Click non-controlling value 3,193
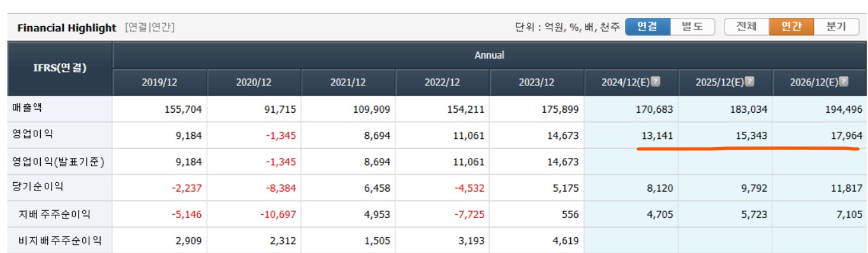Image resolution: width=868 pixels, height=253 pixels. click(x=471, y=241)
